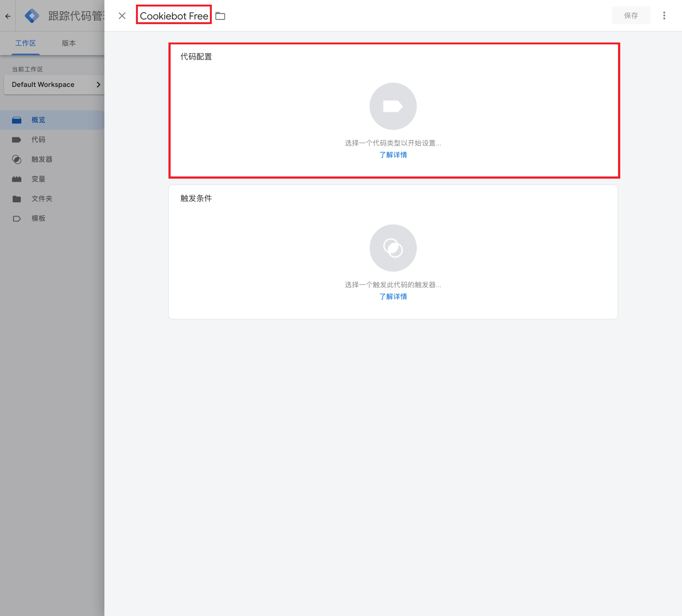Screen dimensions: 682x616
Task: Click the Tag Manager logo icon
Action: tap(32, 16)
